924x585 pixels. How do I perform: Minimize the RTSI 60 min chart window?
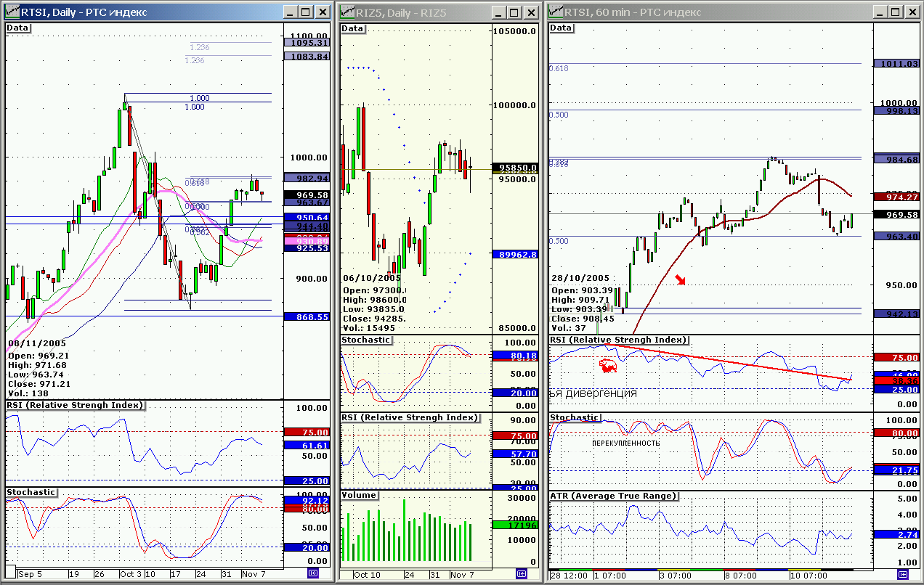(x=881, y=12)
